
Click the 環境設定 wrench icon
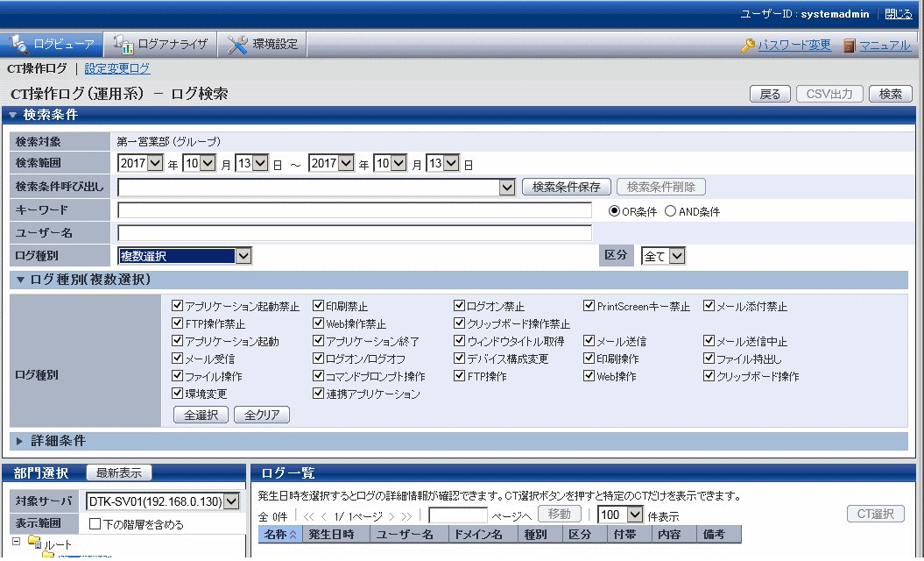(237, 44)
